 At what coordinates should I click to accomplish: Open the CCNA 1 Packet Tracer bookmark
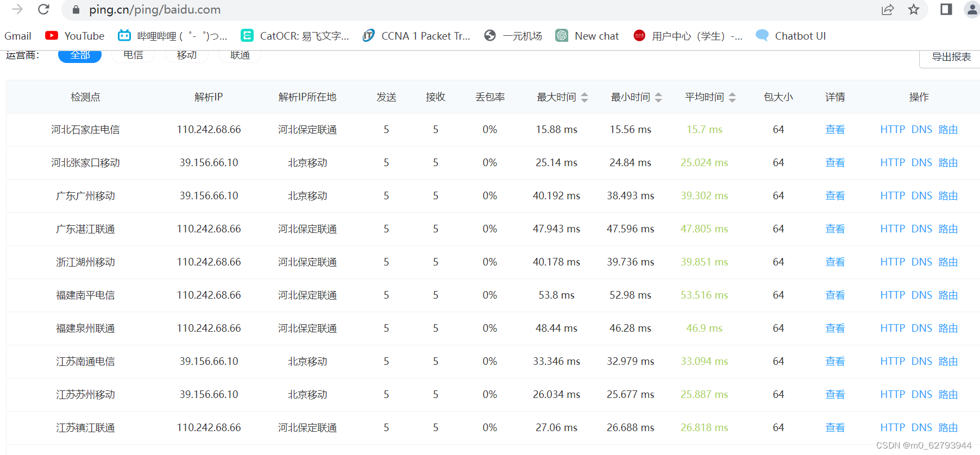417,36
